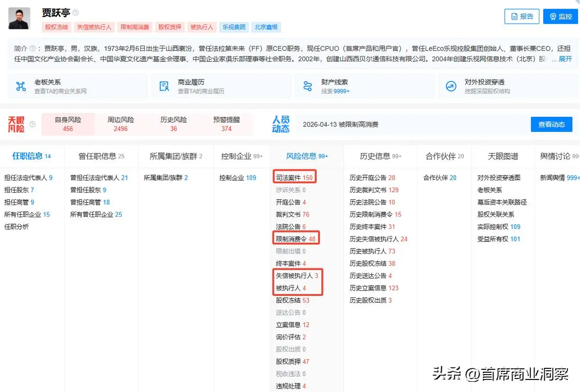Viewport: 580px width, 392px height.
Task: Click the 报告 button
Action: click(522, 16)
